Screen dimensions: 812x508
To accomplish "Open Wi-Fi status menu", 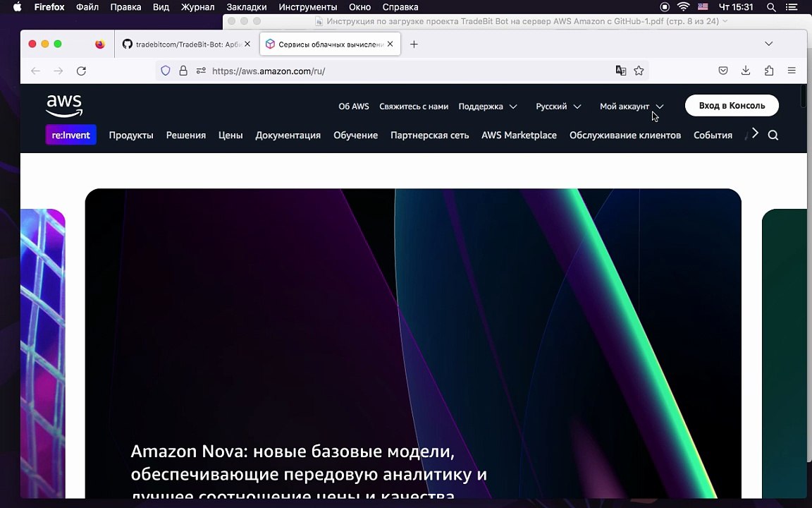I will point(684,7).
